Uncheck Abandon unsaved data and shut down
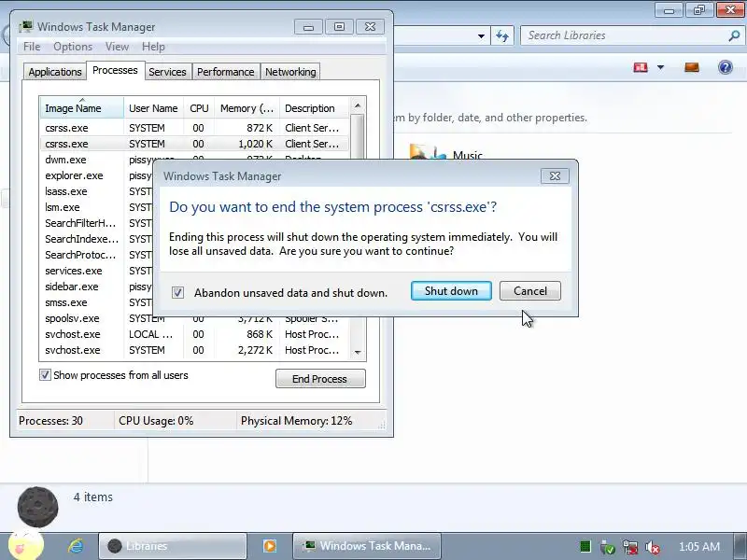747x560 pixels. [x=177, y=292]
